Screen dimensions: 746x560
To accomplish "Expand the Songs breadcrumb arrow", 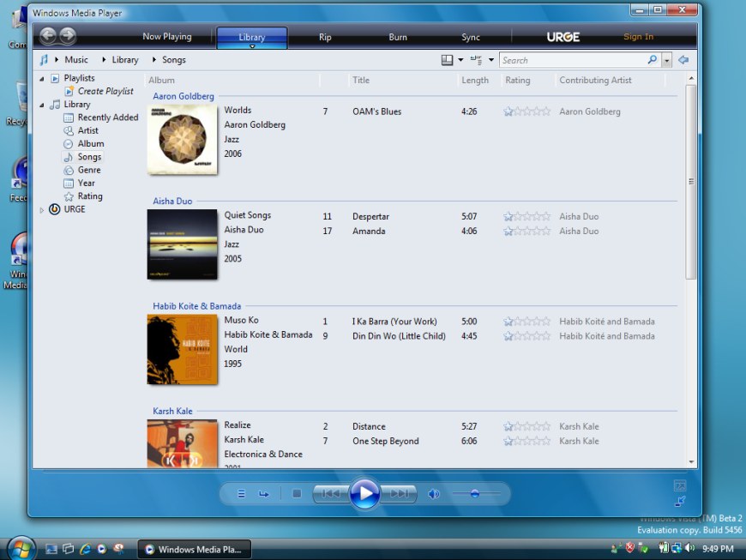I will 153,60.
